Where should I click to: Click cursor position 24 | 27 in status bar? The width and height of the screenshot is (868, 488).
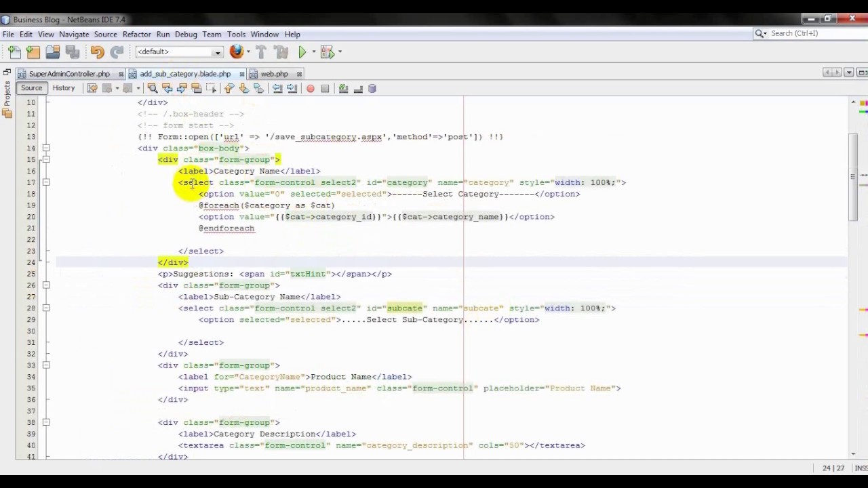coord(833,468)
